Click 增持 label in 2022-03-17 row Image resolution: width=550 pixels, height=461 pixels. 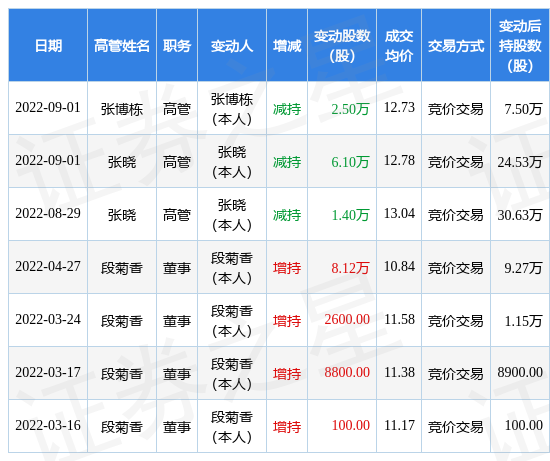tap(287, 374)
